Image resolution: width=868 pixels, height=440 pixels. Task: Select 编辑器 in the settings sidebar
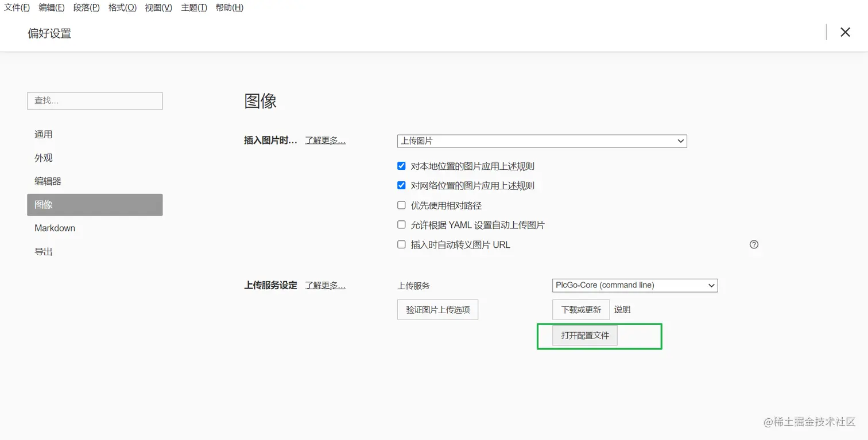[95, 181]
